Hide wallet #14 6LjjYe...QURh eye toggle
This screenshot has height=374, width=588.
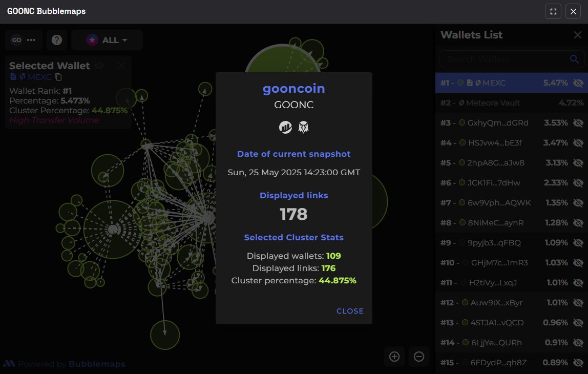click(x=578, y=342)
